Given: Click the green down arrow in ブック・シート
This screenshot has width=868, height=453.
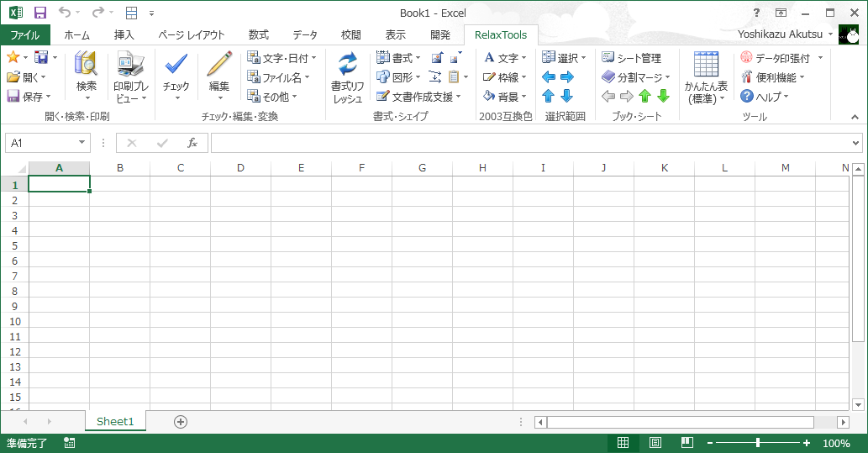Looking at the screenshot, I should point(663,97).
